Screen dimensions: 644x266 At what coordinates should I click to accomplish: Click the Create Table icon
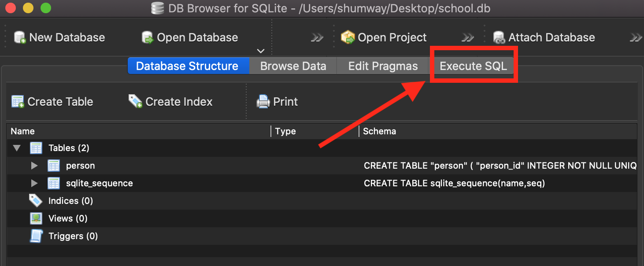tap(18, 102)
